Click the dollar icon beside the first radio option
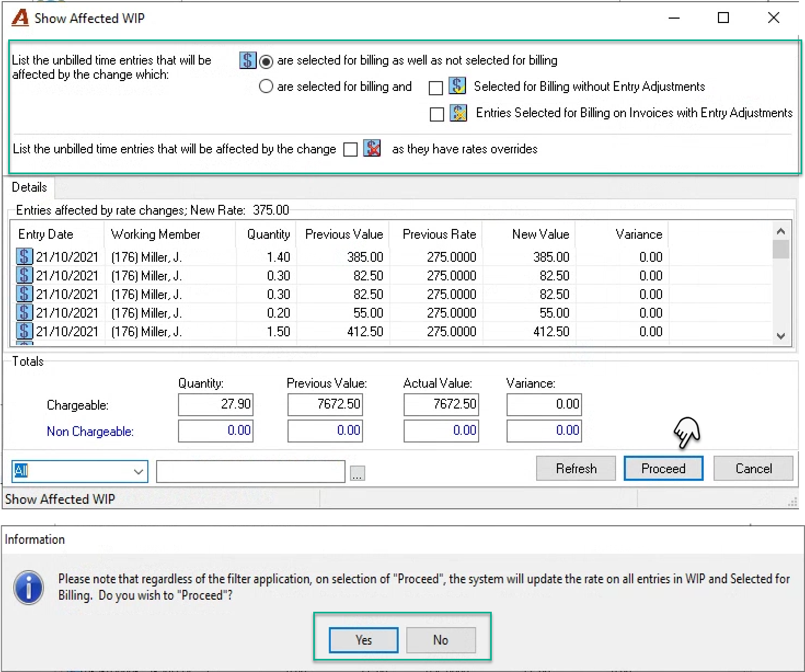Screen dimensions: 805x672 pyautogui.click(x=248, y=60)
